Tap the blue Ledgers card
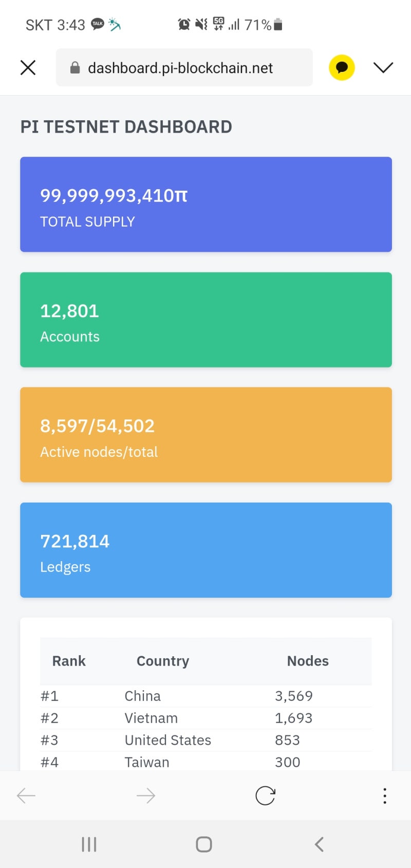This screenshot has height=868, width=411. tap(206, 550)
